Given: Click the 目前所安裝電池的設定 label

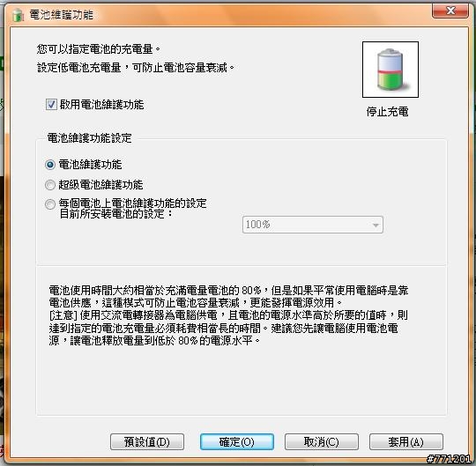Looking at the screenshot, I should click(x=116, y=214).
